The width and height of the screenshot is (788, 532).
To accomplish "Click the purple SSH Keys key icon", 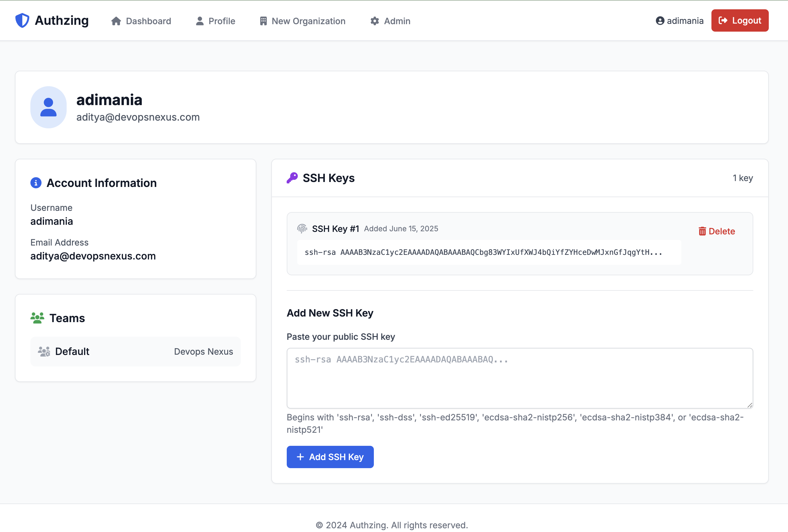I will tap(292, 178).
